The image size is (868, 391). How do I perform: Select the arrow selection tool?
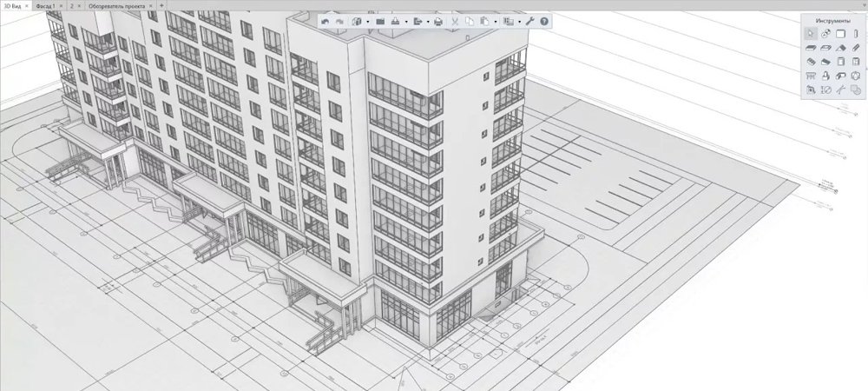(811, 33)
